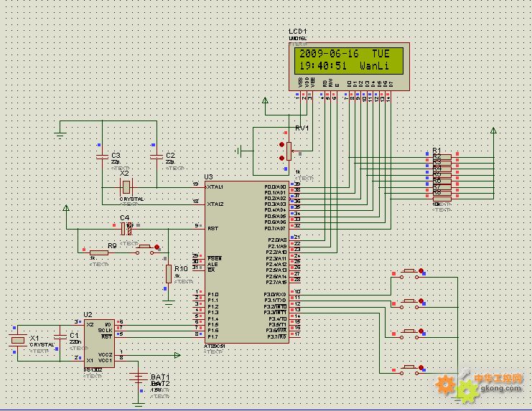This screenshot has width=532, height=411.
Task: Click the RV1 reference label
Action: [x=302, y=128]
